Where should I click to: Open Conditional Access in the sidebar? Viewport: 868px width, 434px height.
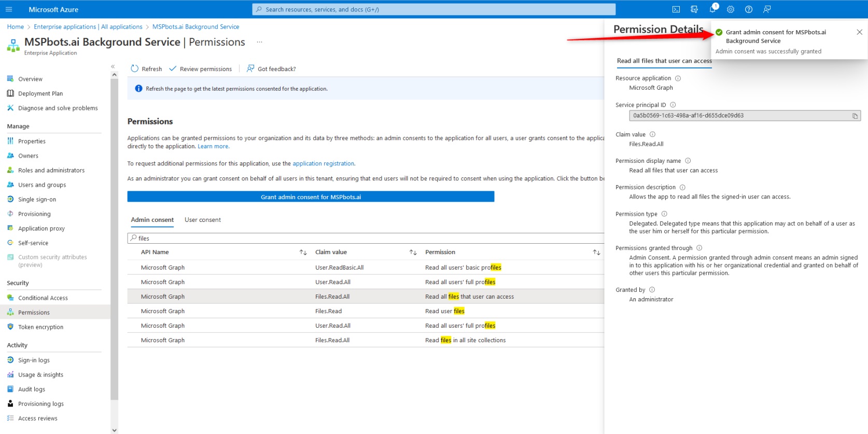pos(43,298)
